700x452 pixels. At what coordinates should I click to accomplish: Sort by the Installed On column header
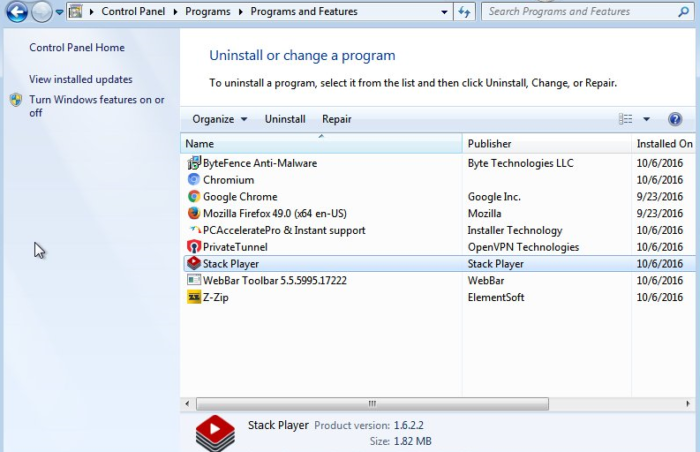(665, 143)
